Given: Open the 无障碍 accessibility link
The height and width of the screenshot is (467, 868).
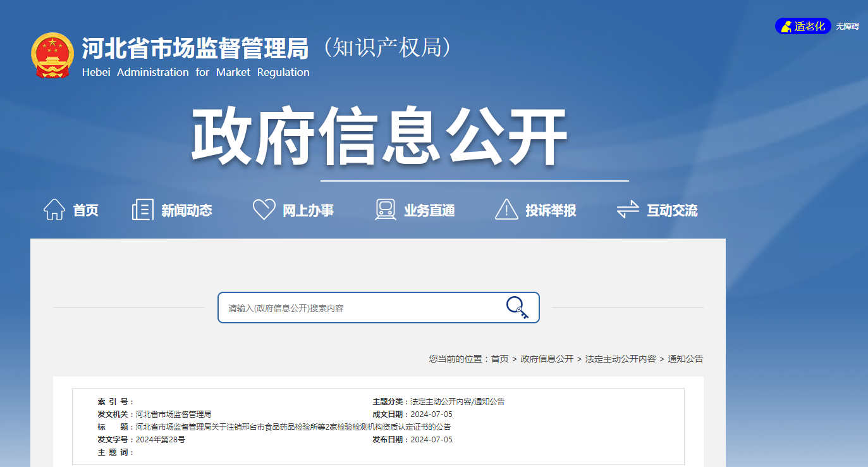Looking at the screenshot, I should (x=847, y=27).
